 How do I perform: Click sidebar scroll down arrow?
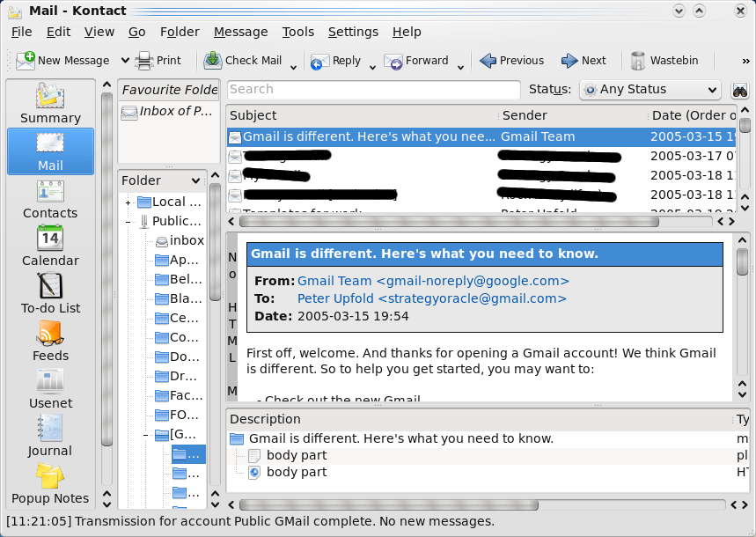coord(107,504)
